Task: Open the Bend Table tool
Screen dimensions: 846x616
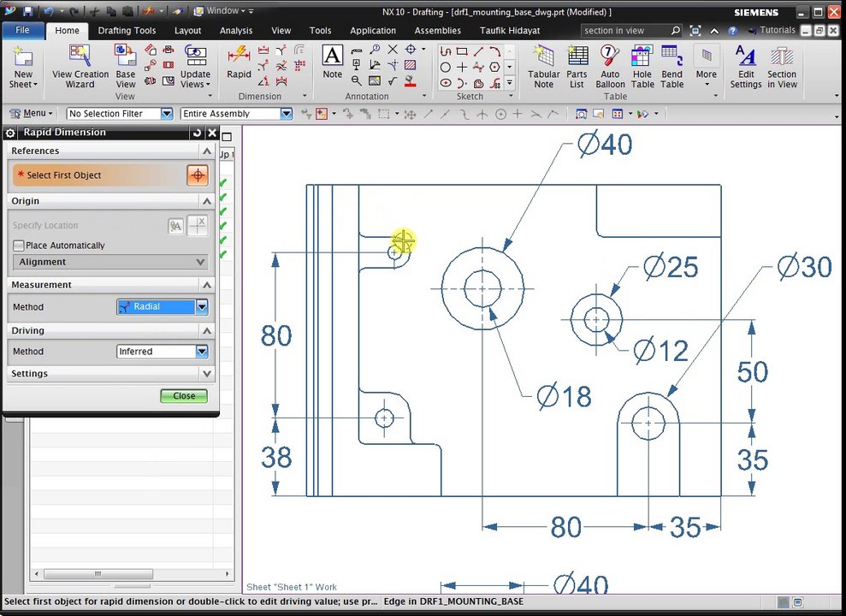Action: click(x=671, y=67)
